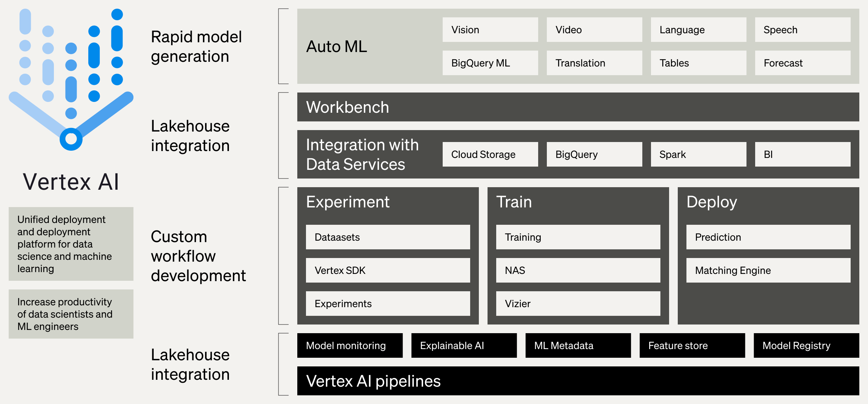Choose the Translation option
This screenshot has width=868, height=404.
click(594, 63)
